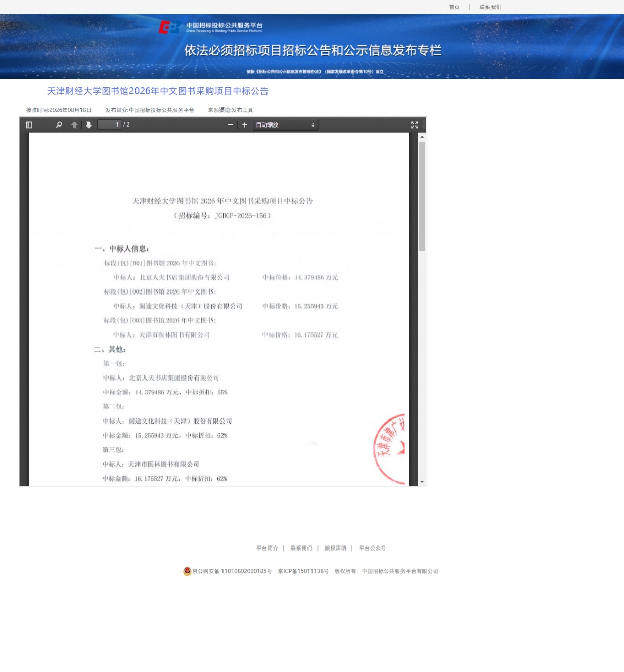Open 联系我们 link at page top
This screenshot has width=624, height=672.
coord(491,7)
